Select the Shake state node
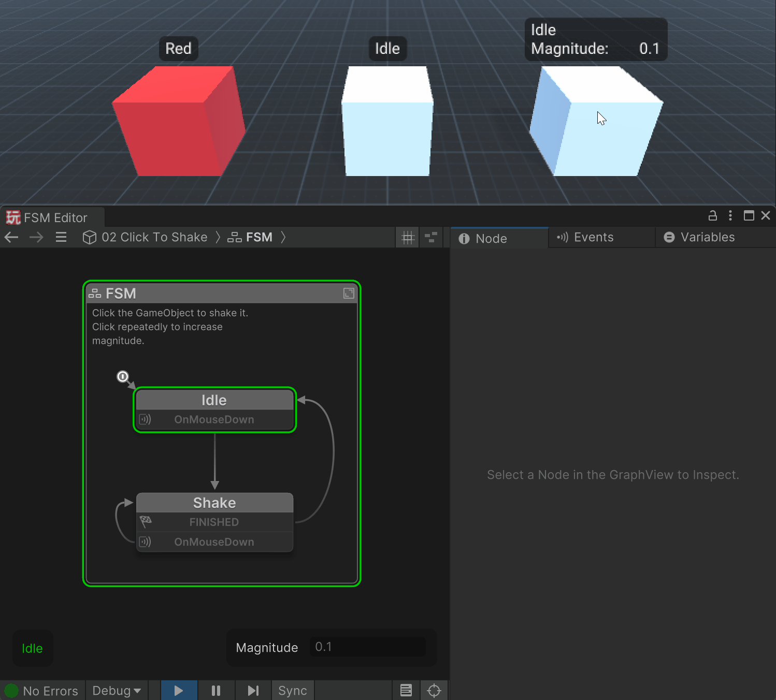The image size is (776, 700). (x=214, y=503)
